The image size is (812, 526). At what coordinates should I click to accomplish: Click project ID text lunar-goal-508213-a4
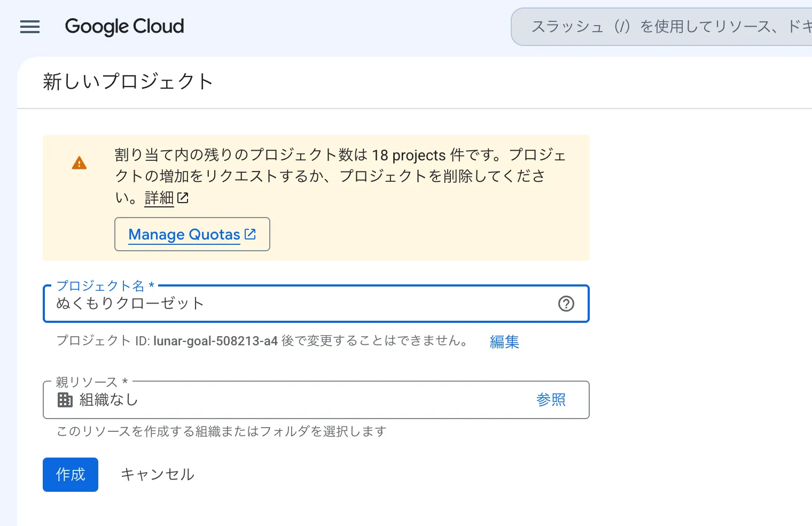pyautogui.click(x=215, y=341)
